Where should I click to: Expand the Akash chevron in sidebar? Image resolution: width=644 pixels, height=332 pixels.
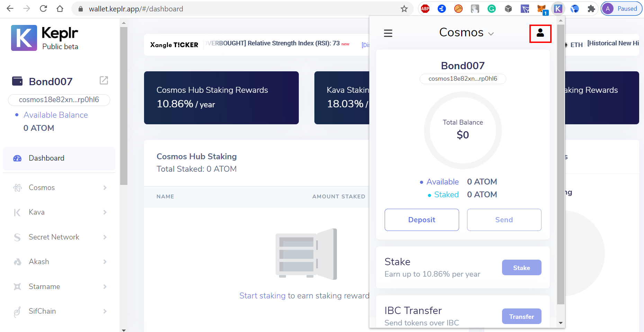coord(105,262)
